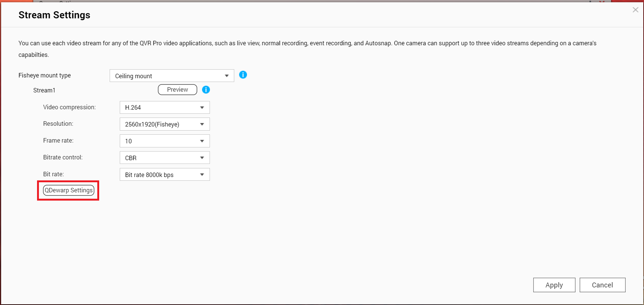The width and height of the screenshot is (644, 305).
Task: Apply the stream settings
Action: coord(554,285)
